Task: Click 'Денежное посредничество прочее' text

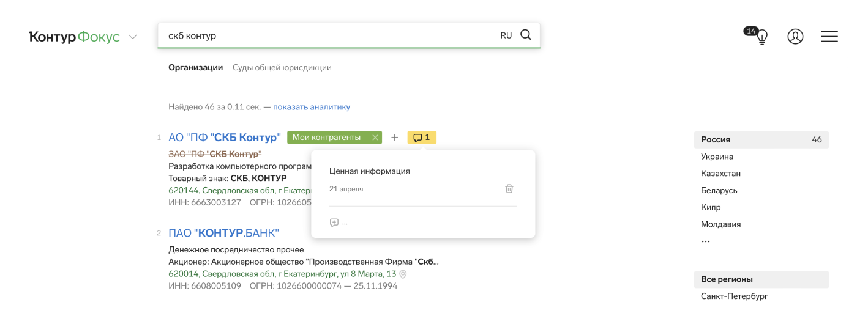Action: click(236, 249)
